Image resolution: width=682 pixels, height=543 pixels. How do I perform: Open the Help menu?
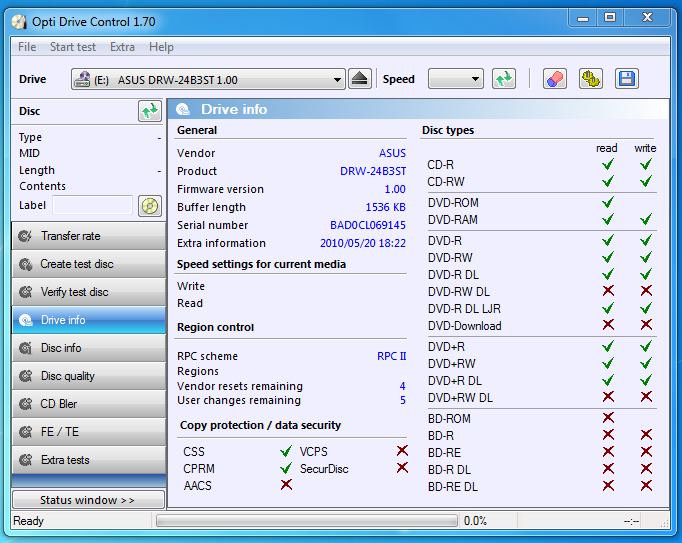161,47
